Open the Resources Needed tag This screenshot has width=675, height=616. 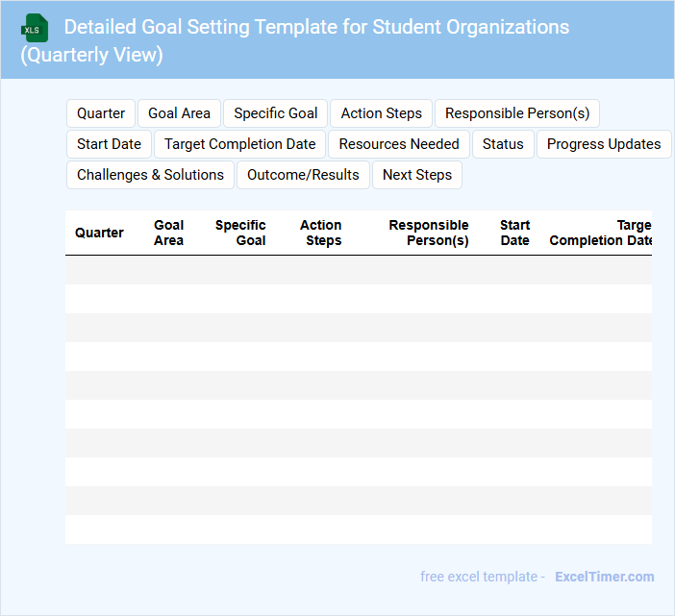point(399,144)
